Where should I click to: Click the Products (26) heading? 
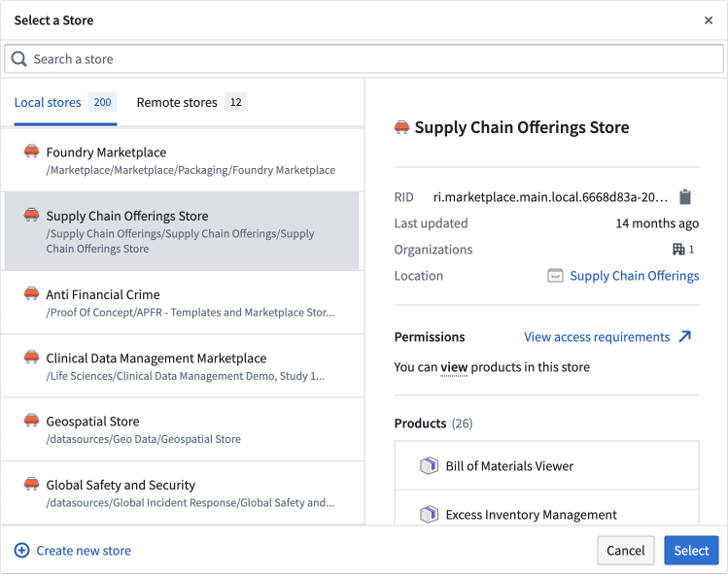click(433, 423)
